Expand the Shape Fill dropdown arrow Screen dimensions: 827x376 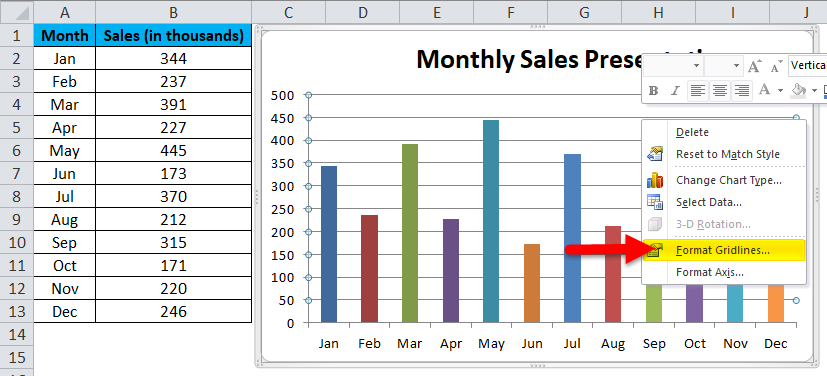[814, 91]
